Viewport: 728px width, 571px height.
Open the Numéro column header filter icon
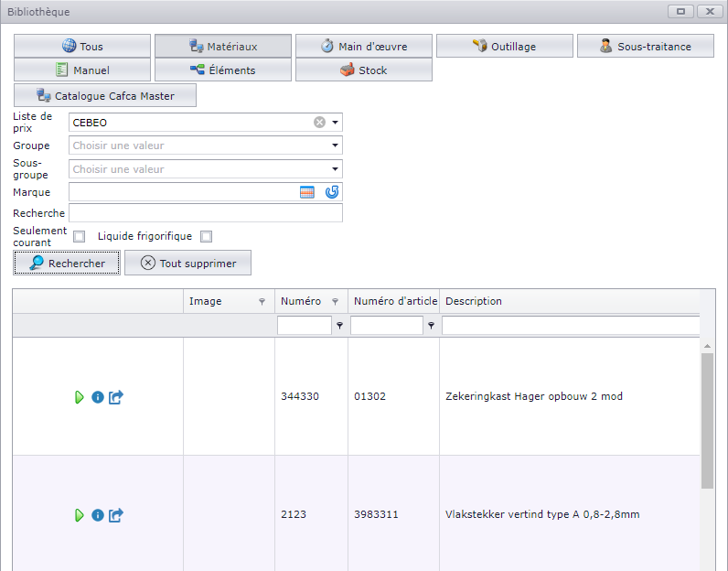pos(336,302)
